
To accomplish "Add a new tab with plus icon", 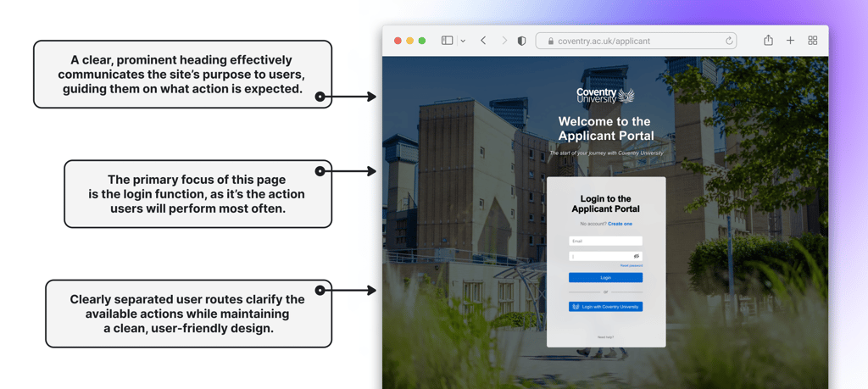I will point(791,41).
